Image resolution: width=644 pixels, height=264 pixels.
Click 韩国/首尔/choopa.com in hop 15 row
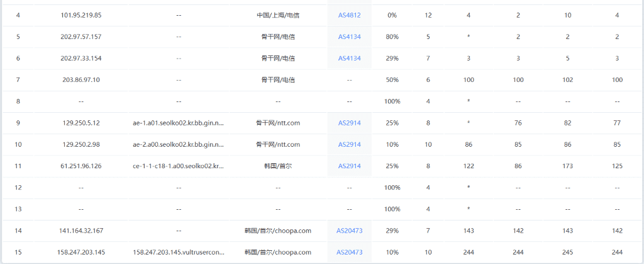point(277,252)
